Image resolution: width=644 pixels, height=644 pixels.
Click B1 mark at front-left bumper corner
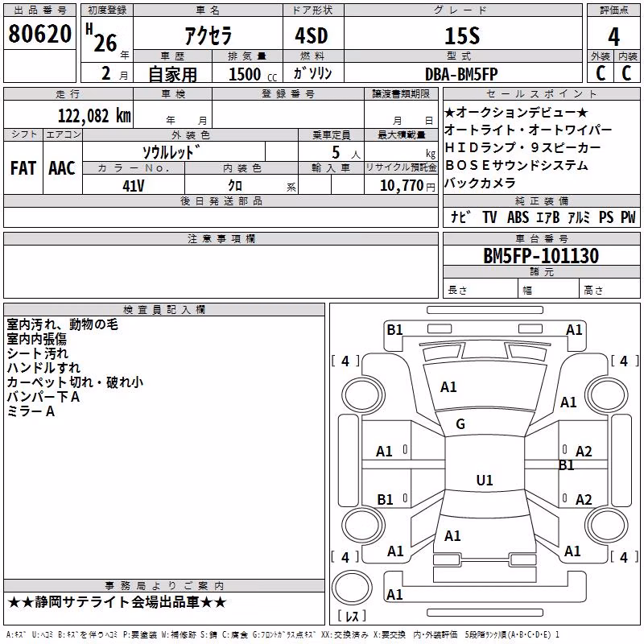coord(394,330)
